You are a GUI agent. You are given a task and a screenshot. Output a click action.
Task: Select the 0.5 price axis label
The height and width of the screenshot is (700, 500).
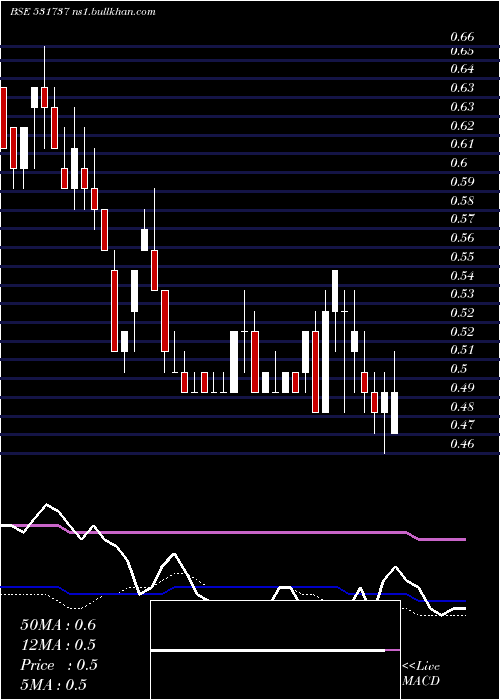click(x=458, y=368)
